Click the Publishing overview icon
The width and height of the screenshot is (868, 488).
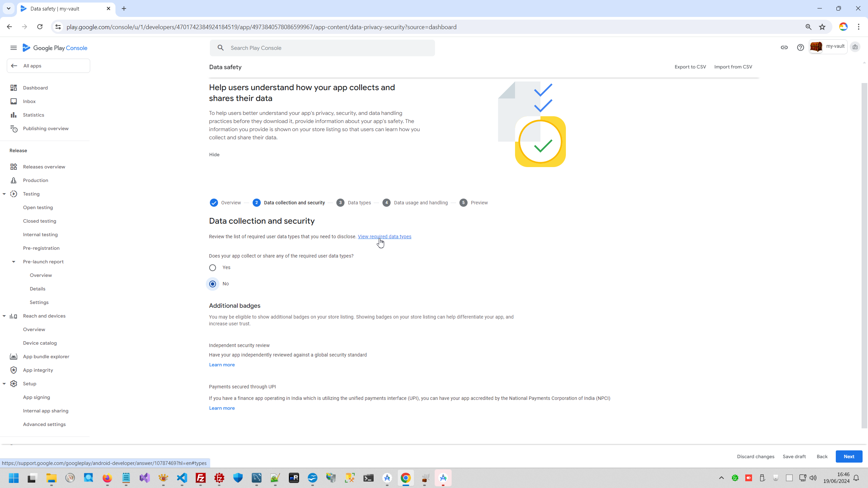coord(14,128)
